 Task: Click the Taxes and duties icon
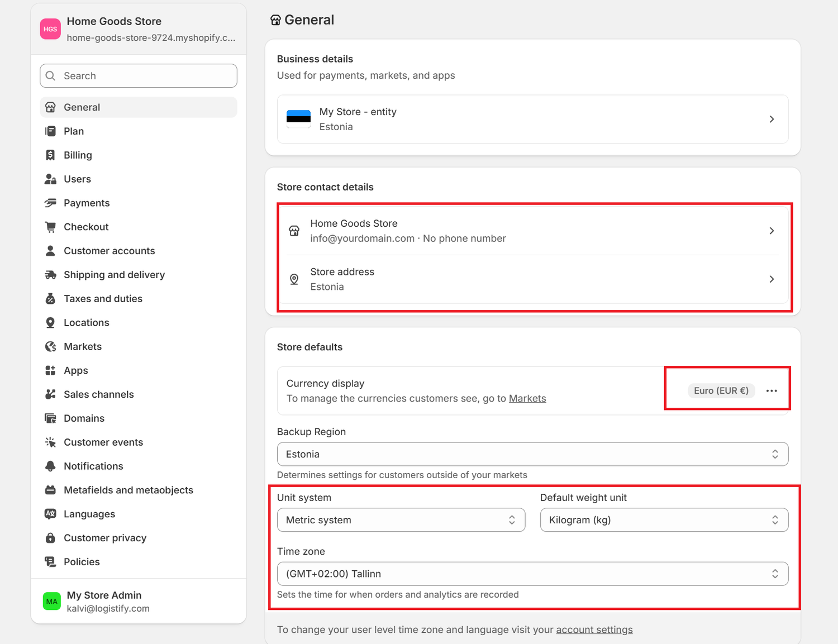pos(50,299)
